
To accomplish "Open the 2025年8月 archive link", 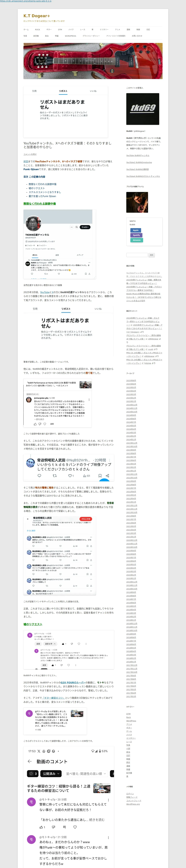I will pos(131,380).
